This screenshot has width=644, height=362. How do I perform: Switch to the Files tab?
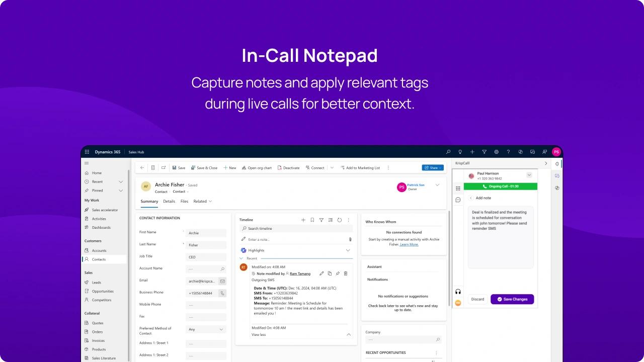point(184,201)
